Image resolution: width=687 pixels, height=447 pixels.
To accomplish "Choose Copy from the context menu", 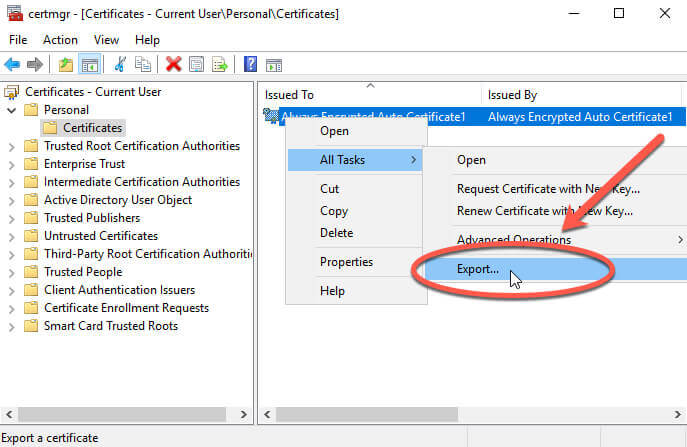I will click(356, 211).
